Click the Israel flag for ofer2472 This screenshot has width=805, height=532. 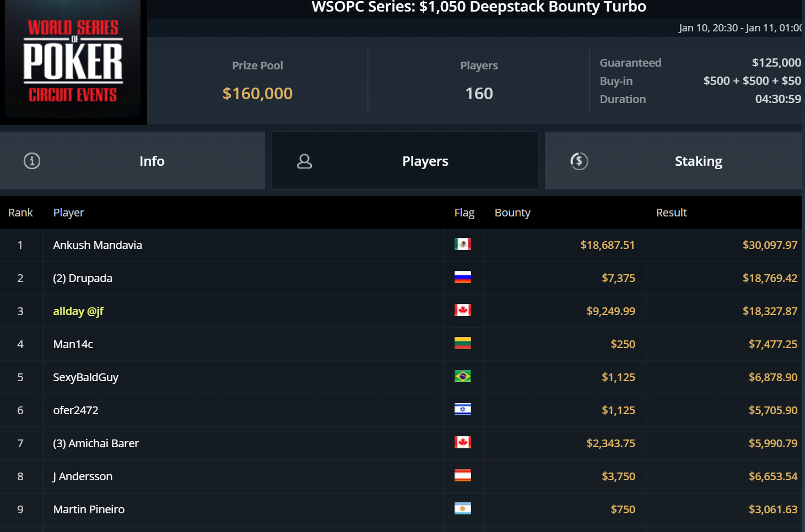coord(463,409)
